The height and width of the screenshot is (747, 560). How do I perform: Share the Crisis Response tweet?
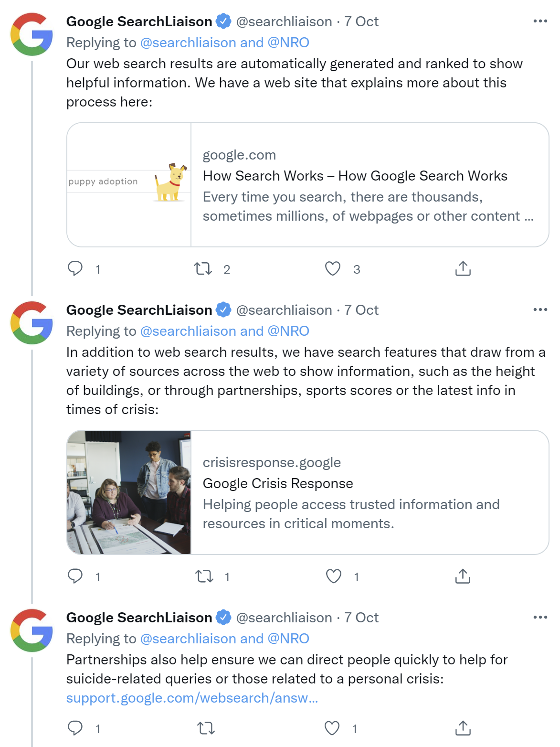[x=462, y=577]
